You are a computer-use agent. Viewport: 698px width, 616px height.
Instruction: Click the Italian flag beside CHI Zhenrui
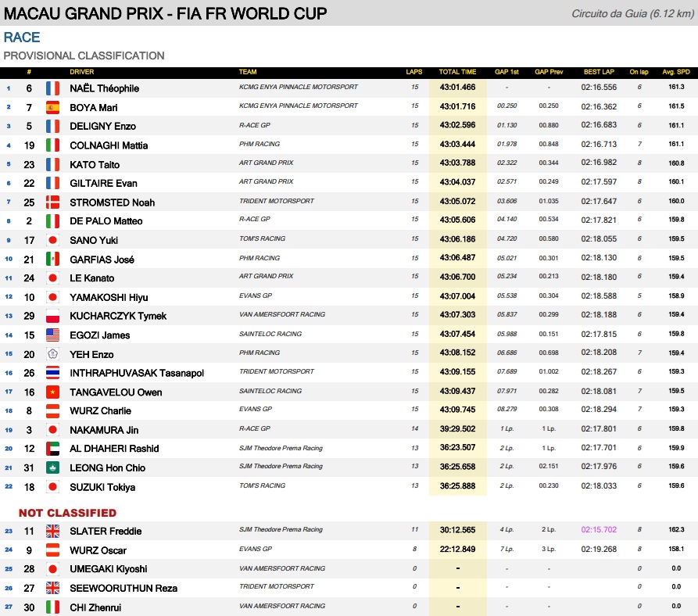tap(52, 607)
